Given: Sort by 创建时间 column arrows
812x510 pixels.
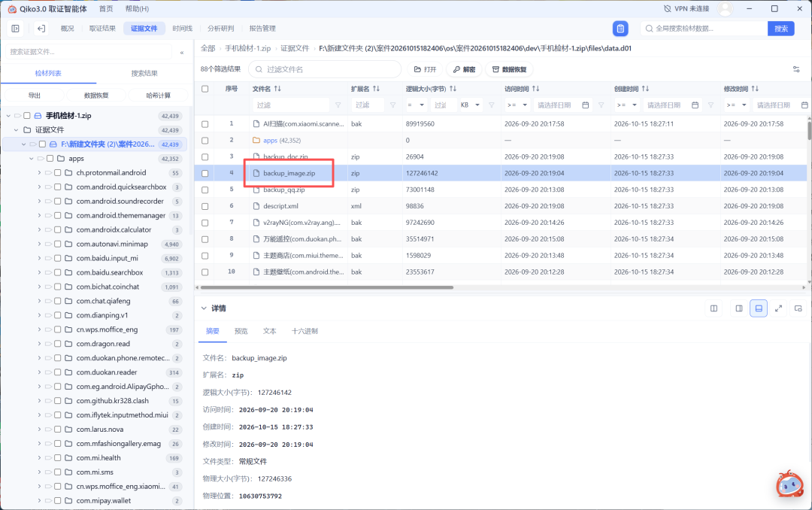Looking at the screenshot, I should 645,89.
